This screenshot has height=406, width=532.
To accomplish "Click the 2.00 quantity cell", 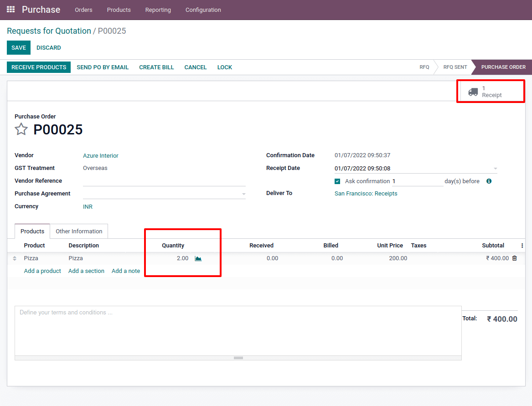I will [182, 258].
